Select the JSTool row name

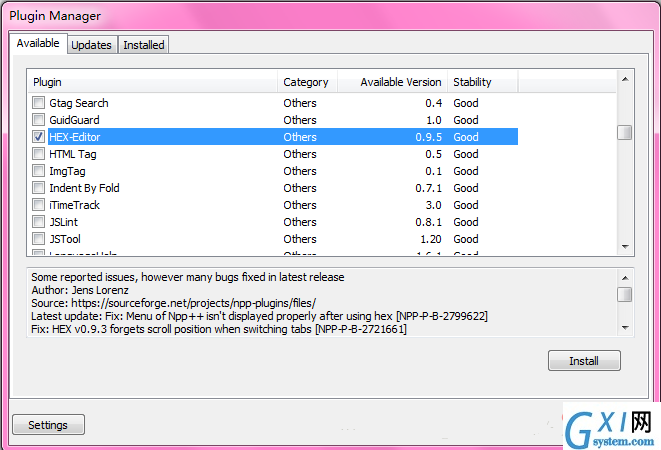click(x=65, y=239)
